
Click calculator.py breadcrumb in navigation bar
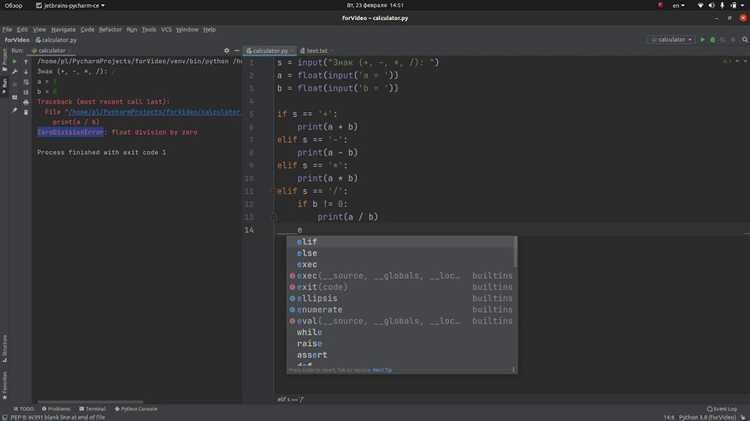pos(56,40)
